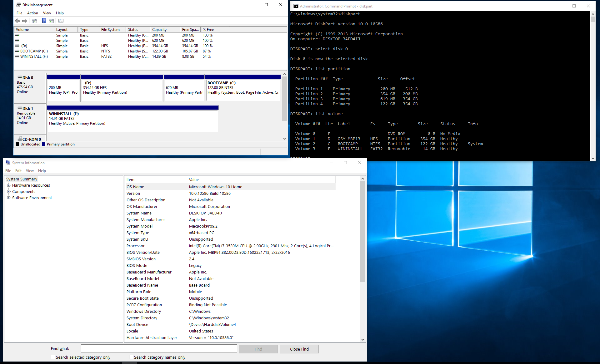Expand Software Environment tree node
This screenshot has height=364, width=600.
[x=9, y=198]
